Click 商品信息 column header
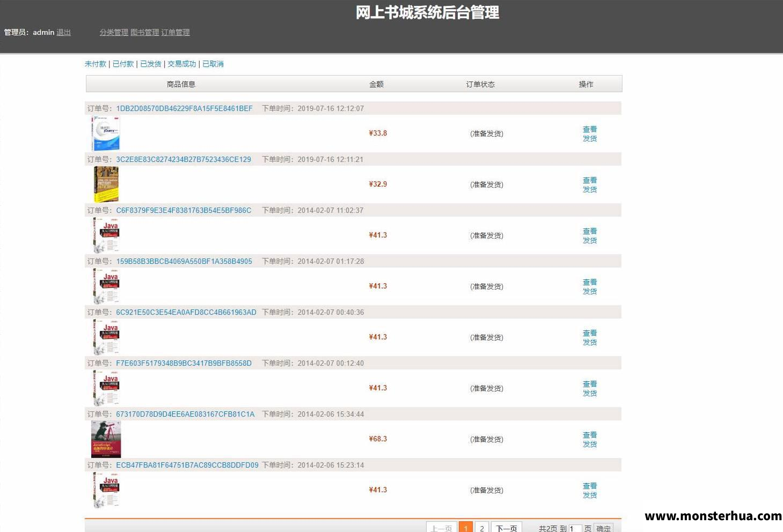The height and width of the screenshot is (532, 783). [181, 84]
